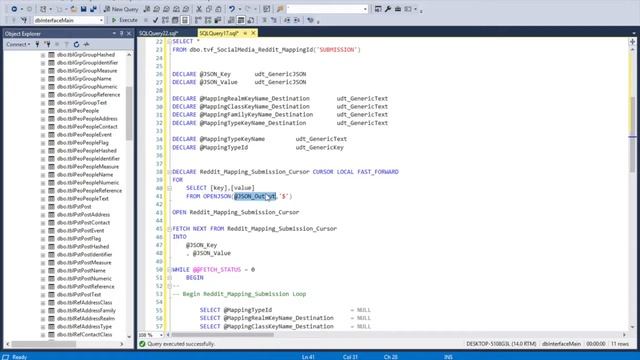The height and width of the screenshot is (360, 640).
Task: Click 'DESKTOP' server name in status bar
Action: (501, 344)
